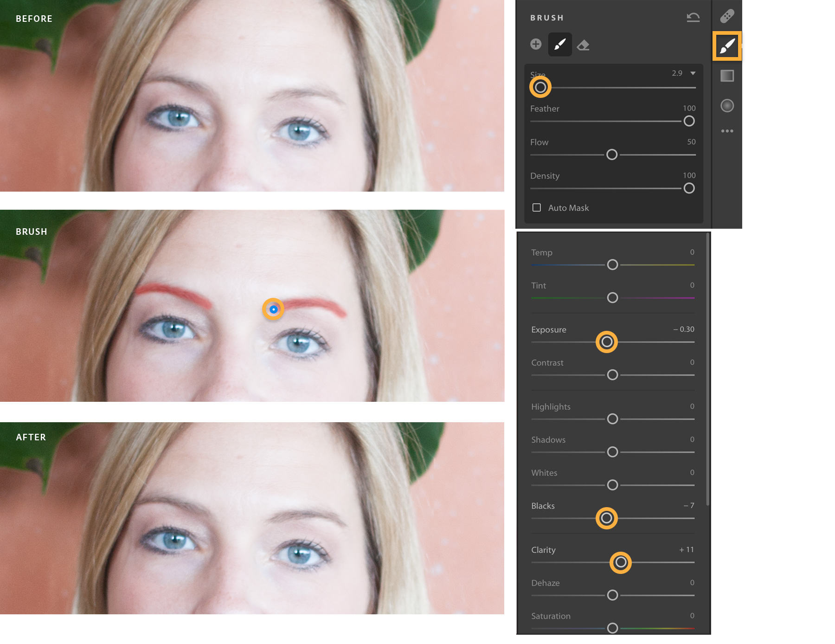Adjust the Clarity slider set to +11

tap(620, 562)
